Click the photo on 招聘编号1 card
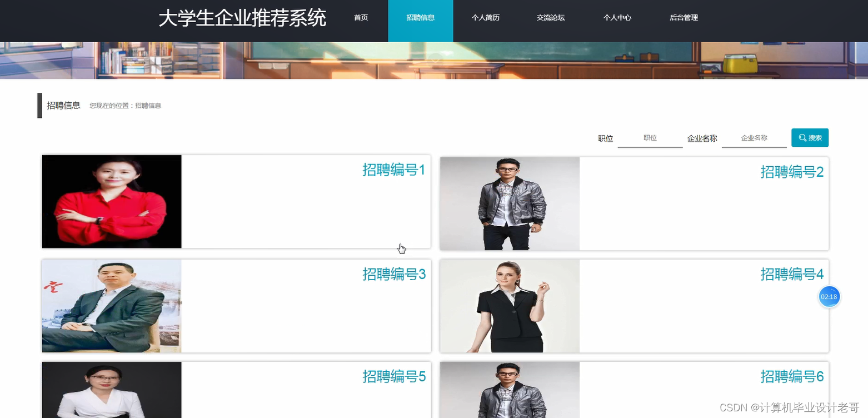This screenshot has width=868, height=418. click(x=112, y=202)
